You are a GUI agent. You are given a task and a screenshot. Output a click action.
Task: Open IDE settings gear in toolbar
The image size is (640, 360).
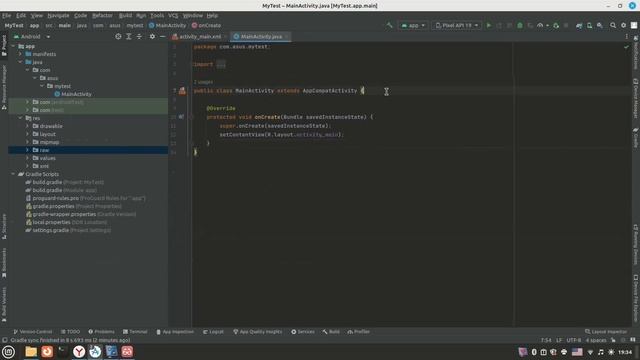[x=623, y=25]
